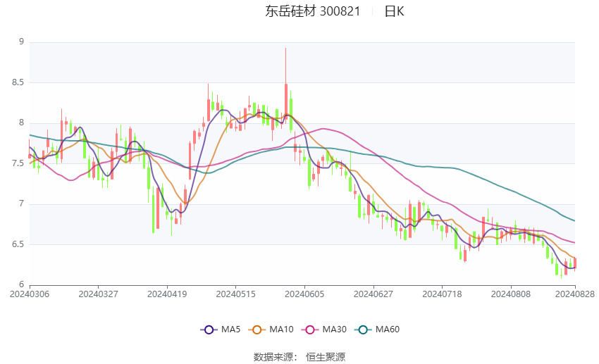Image resolution: width=599 pixels, height=364 pixels.
Task: Click the 20240828 x-axis date label
Action: coord(575,294)
